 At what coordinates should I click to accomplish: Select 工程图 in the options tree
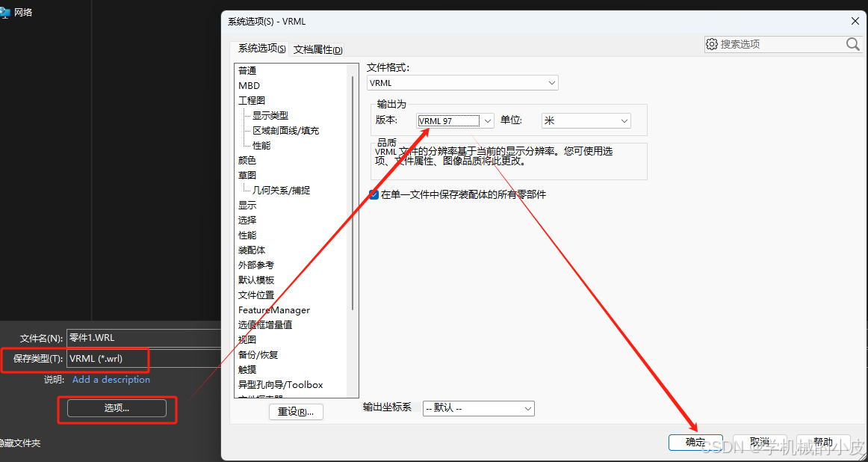tap(252, 101)
